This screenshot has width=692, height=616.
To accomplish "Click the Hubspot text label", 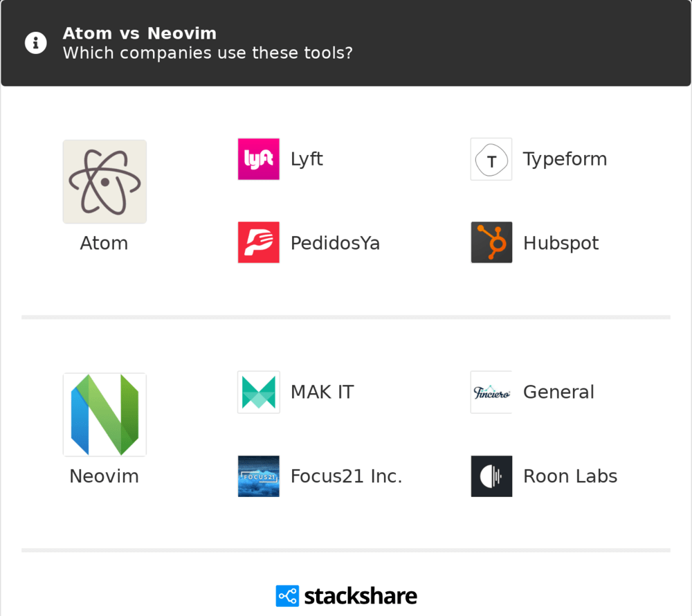I will pyautogui.click(x=561, y=243).
